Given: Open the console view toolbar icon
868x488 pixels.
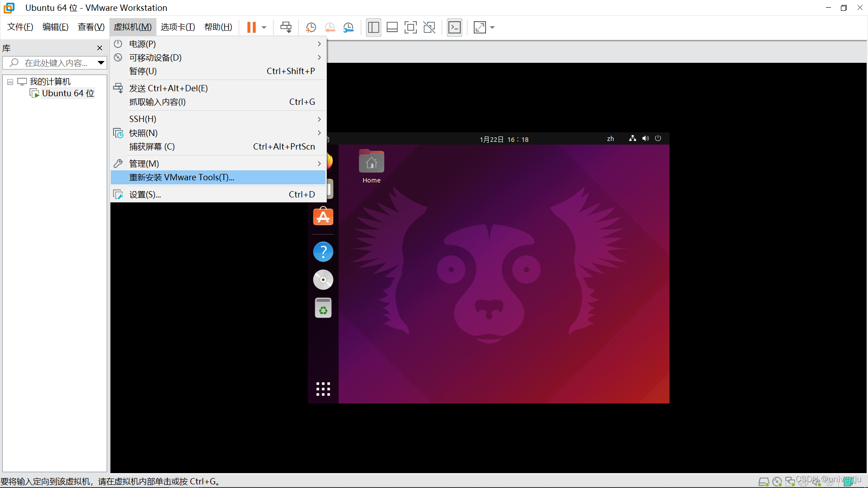Looking at the screenshot, I should (454, 28).
